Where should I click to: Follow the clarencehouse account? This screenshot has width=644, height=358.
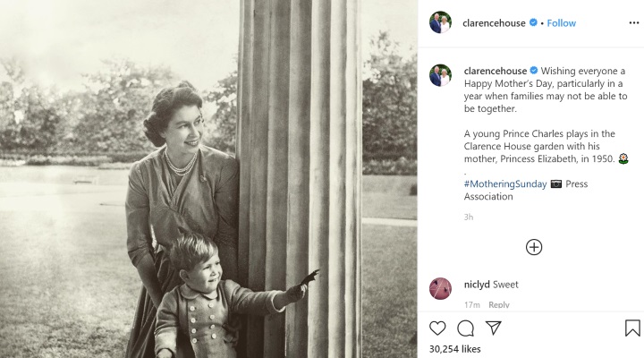(x=561, y=23)
